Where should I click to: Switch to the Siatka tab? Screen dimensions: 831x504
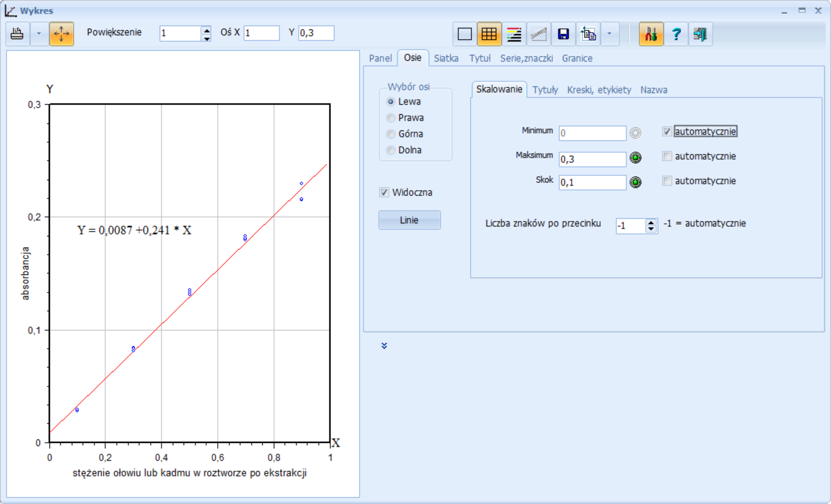pyautogui.click(x=446, y=59)
